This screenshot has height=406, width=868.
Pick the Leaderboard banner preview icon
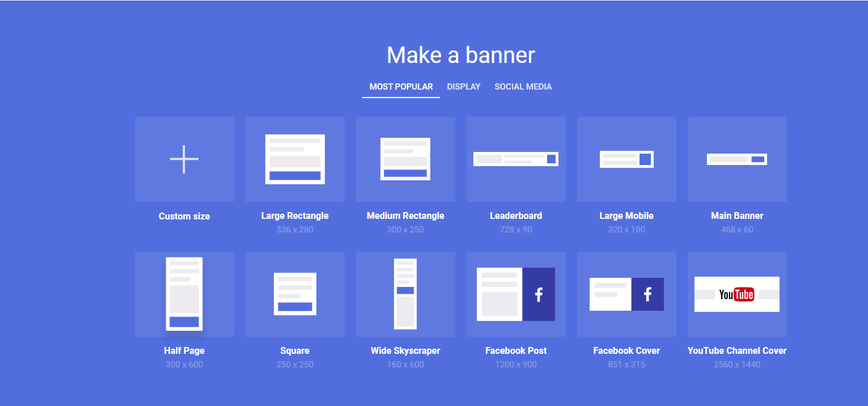(516, 159)
